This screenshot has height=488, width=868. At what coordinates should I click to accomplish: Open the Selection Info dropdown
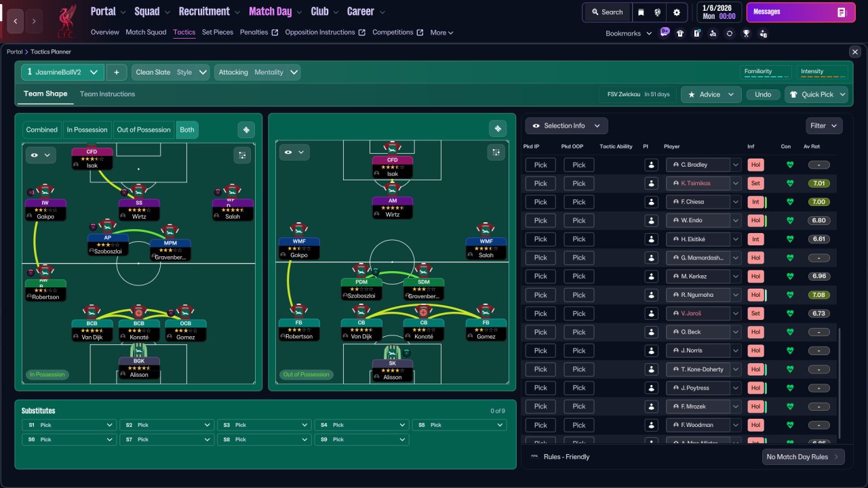566,125
